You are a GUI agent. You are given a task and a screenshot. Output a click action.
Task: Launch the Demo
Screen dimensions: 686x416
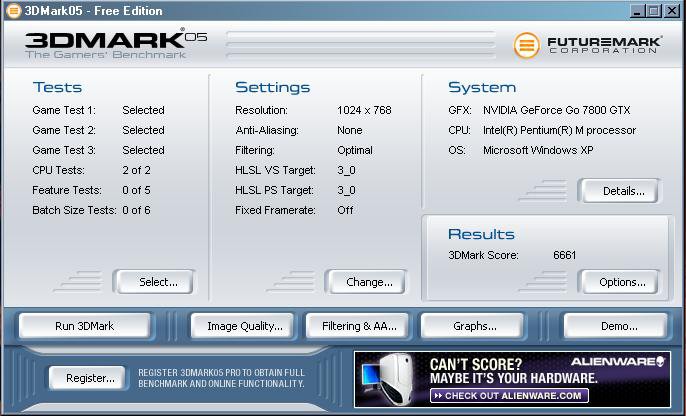tap(616, 326)
